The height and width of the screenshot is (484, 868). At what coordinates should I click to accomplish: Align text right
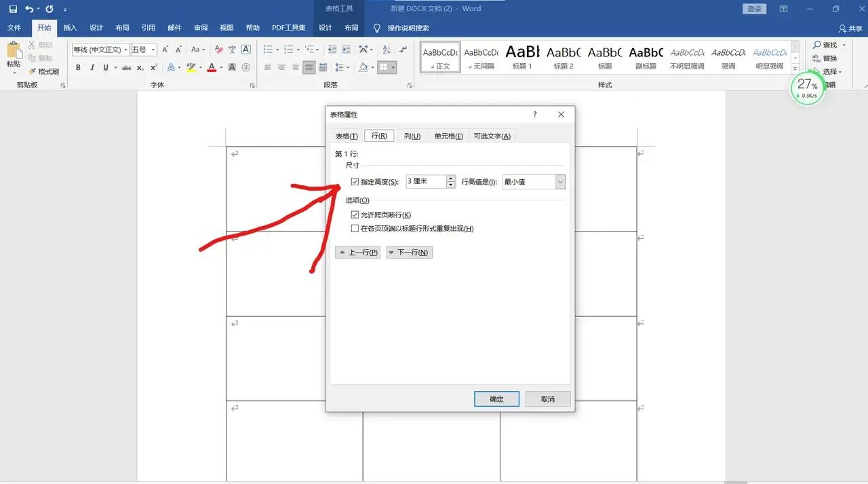(x=295, y=67)
